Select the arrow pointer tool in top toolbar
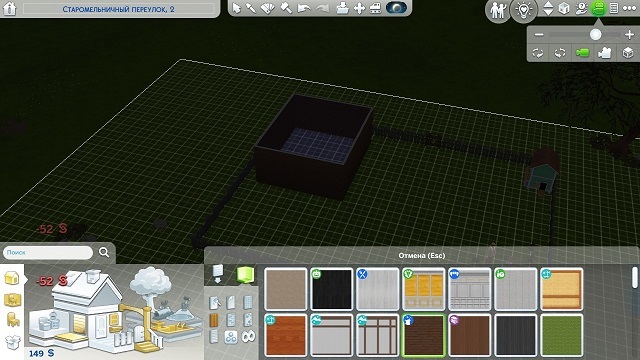 point(236,8)
